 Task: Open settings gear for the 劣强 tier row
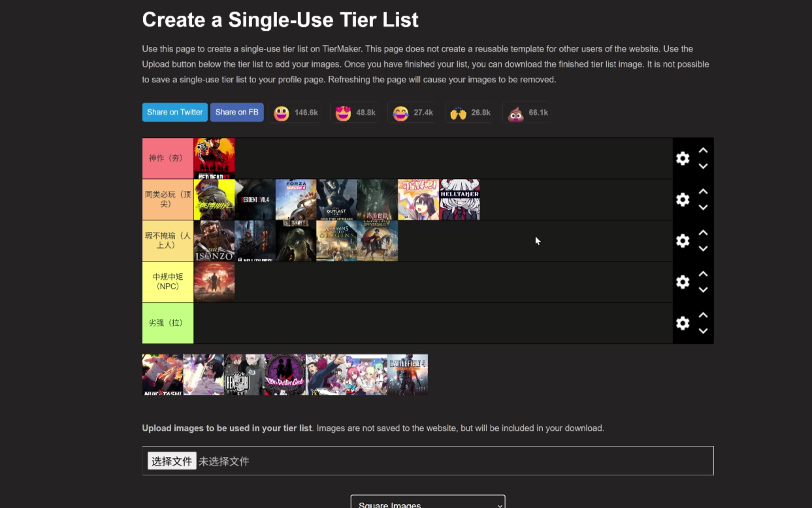(683, 323)
